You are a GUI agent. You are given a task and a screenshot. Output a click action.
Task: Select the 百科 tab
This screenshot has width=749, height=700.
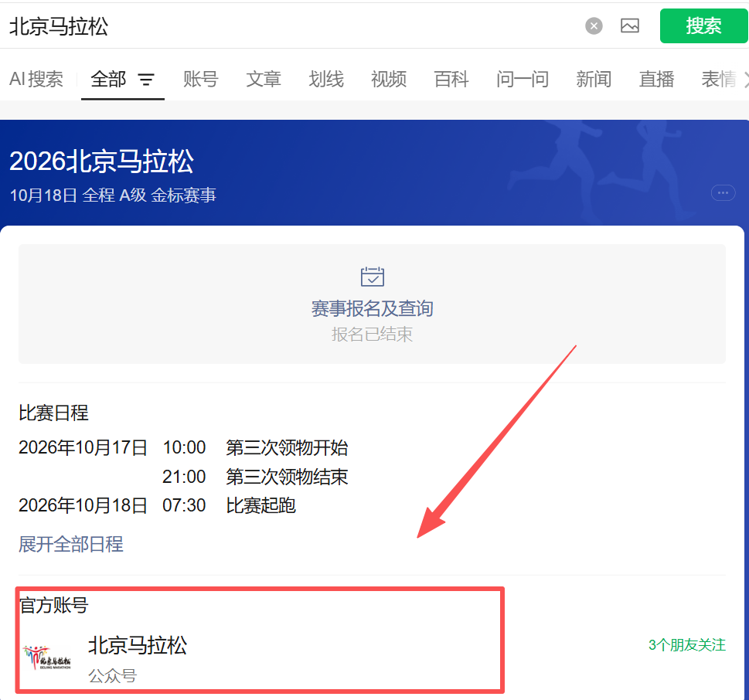[451, 80]
